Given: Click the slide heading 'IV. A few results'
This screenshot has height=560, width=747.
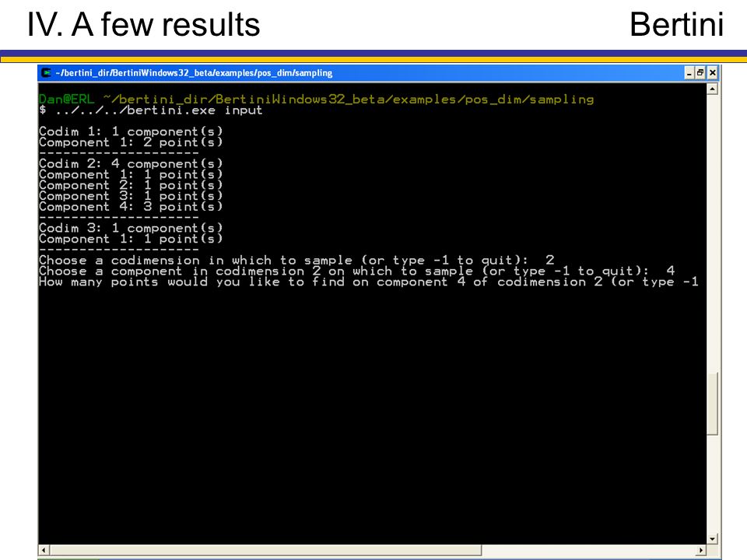Looking at the screenshot, I should pyautogui.click(x=143, y=24).
